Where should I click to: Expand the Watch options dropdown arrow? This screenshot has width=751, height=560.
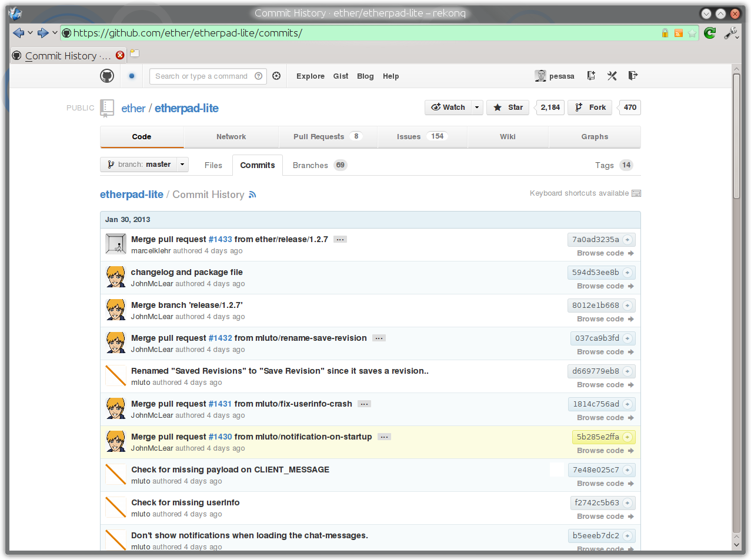point(477,108)
